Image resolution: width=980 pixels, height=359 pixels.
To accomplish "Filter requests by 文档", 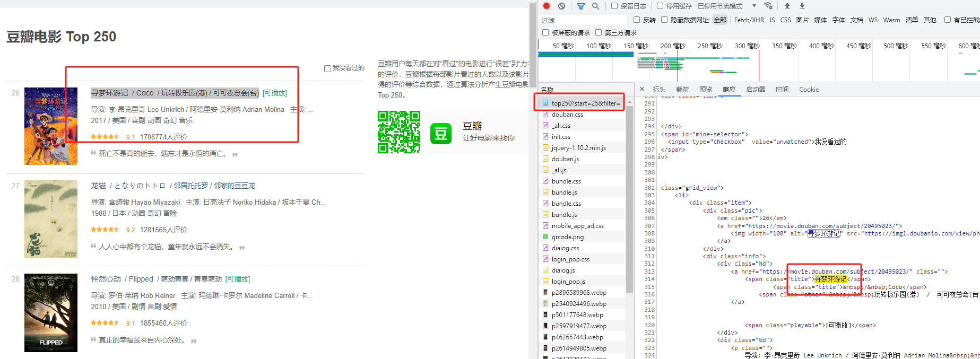I will [x=856, y=20].
